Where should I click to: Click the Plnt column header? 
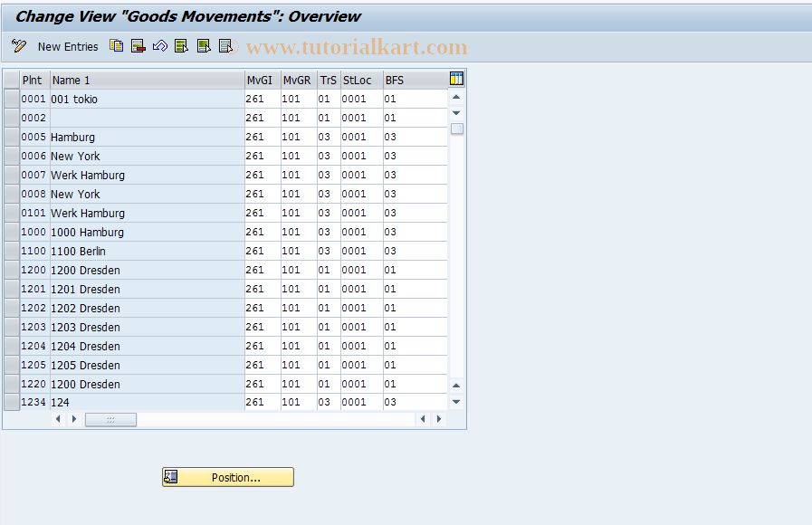click(x=34, y=81)
